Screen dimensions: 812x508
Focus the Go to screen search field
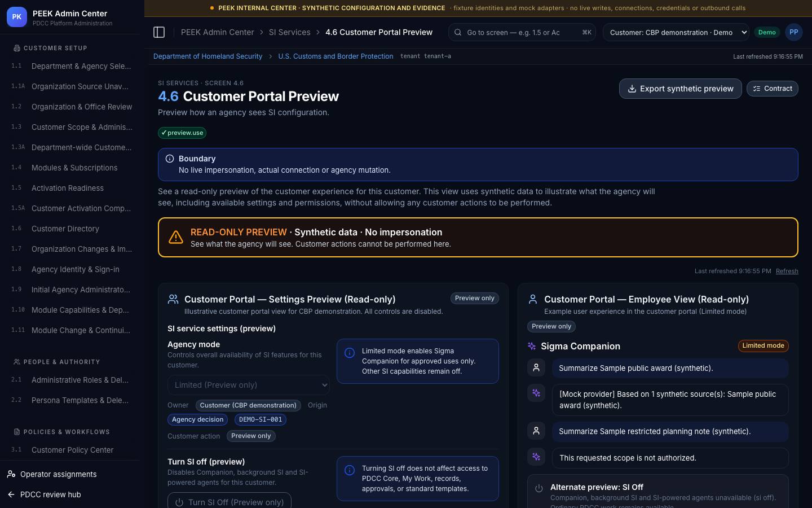point(523,32)
